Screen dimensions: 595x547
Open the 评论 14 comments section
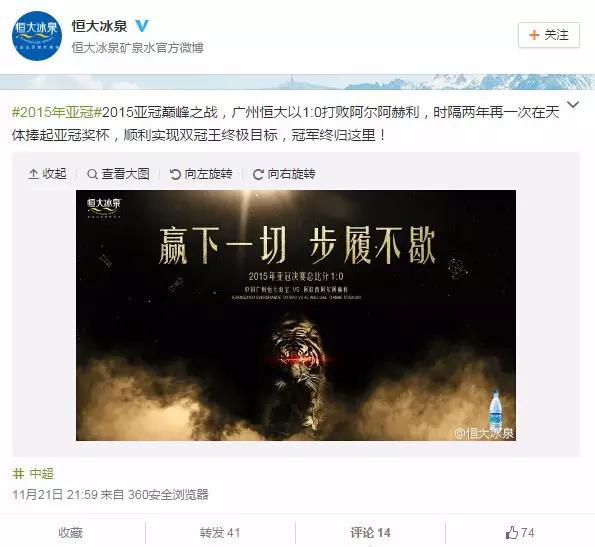370,533
